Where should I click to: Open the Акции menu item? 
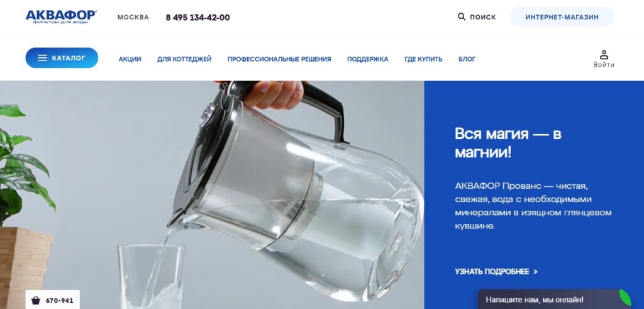[x=130, y=59]
